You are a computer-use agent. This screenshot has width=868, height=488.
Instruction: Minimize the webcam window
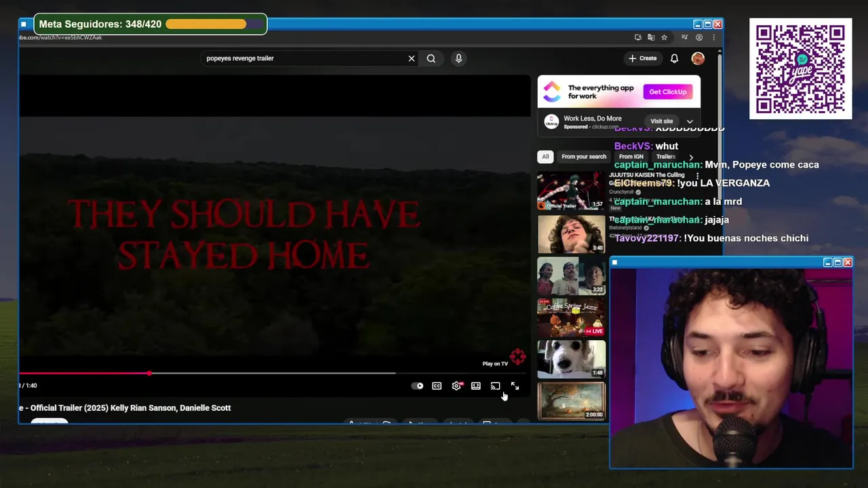click(x=827, y=262)
